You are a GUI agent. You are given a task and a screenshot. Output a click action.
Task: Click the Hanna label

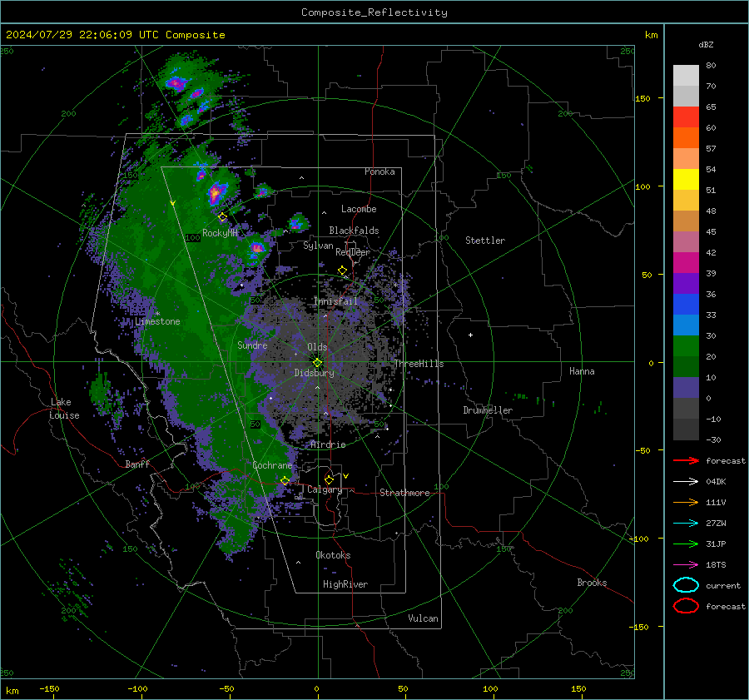coord(582,371)
